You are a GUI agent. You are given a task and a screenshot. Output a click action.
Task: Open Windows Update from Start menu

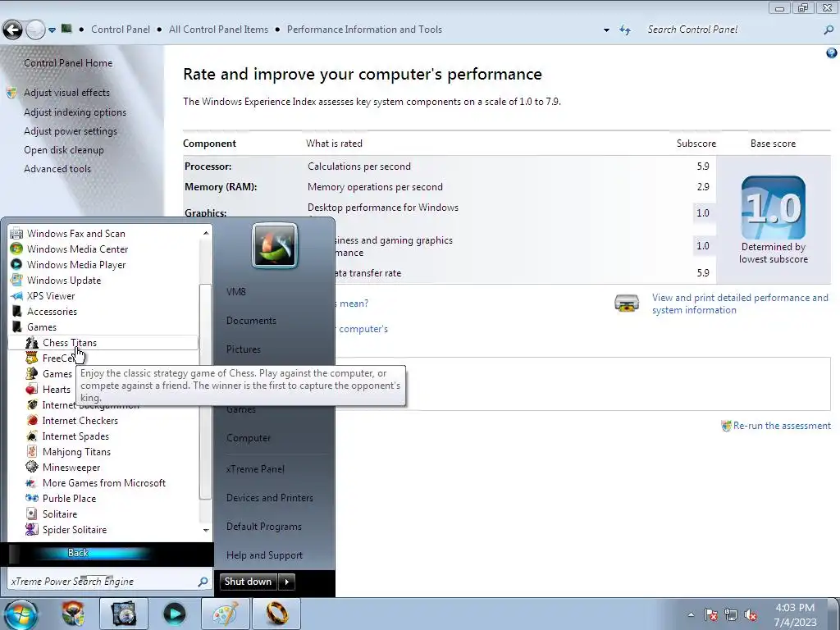click(x=64, y=281)
